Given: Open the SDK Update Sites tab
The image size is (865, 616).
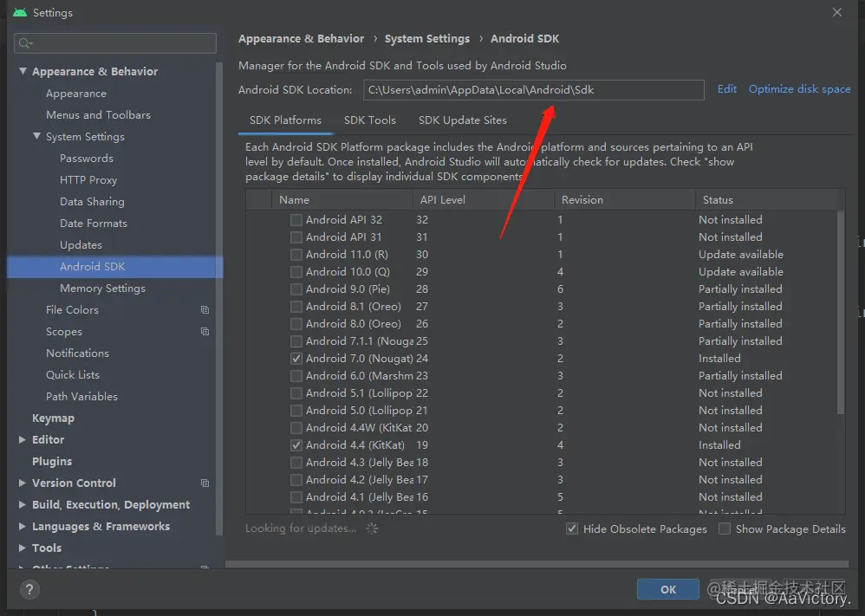Looking at the screenshot, I should pos(462,120).
